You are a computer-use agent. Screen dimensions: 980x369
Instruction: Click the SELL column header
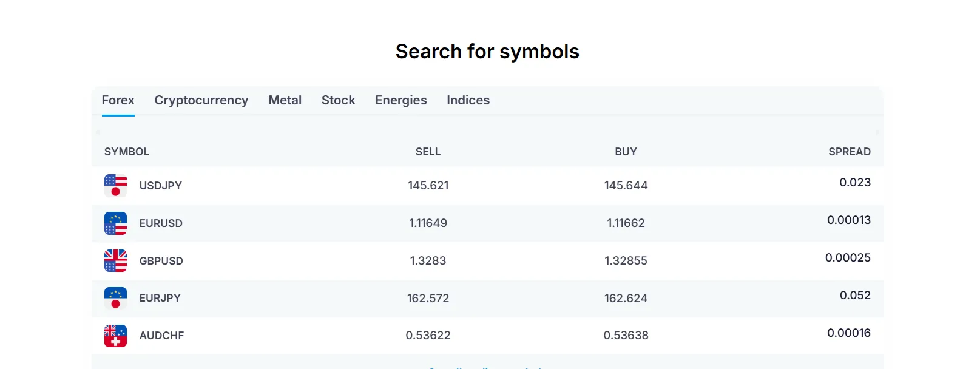pos(428,152)
